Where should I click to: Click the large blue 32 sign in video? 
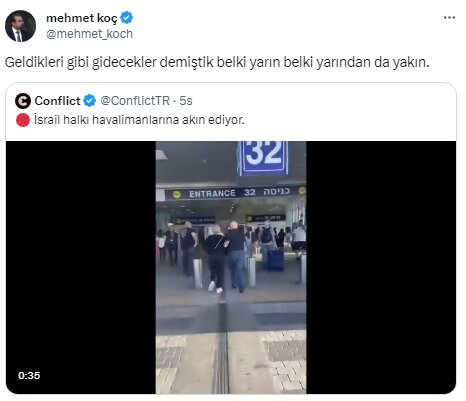click(263, 158)
